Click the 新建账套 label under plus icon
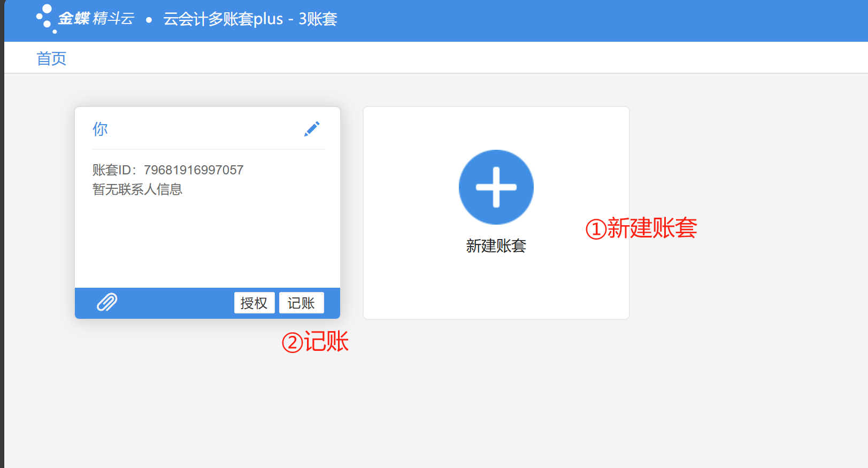This screenshot has height=468, width=868. [496, 245]
